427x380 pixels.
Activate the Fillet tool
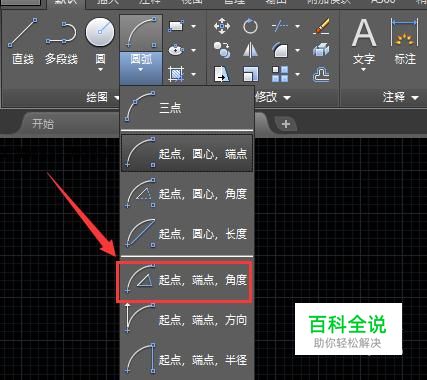pos(280,50)
